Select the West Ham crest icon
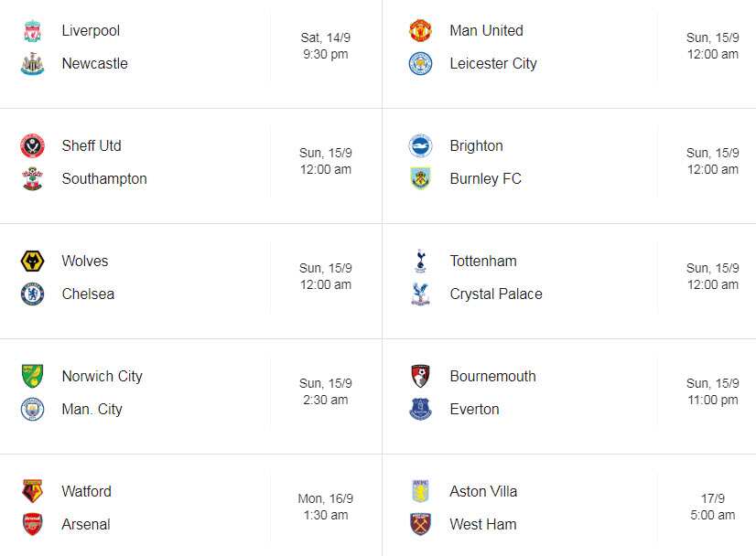Image resolution: width=756 pixels, height=556 pixels. point(419,524)
